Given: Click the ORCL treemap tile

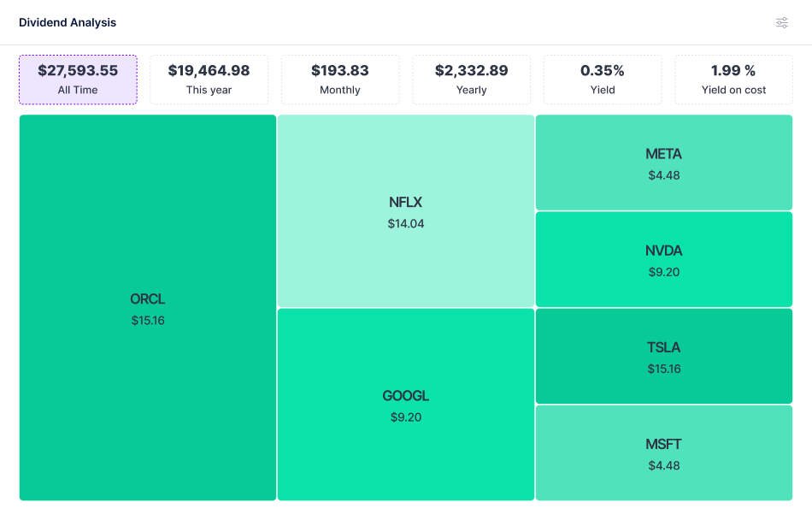Looking at the screenshot, I should point(148,308).
